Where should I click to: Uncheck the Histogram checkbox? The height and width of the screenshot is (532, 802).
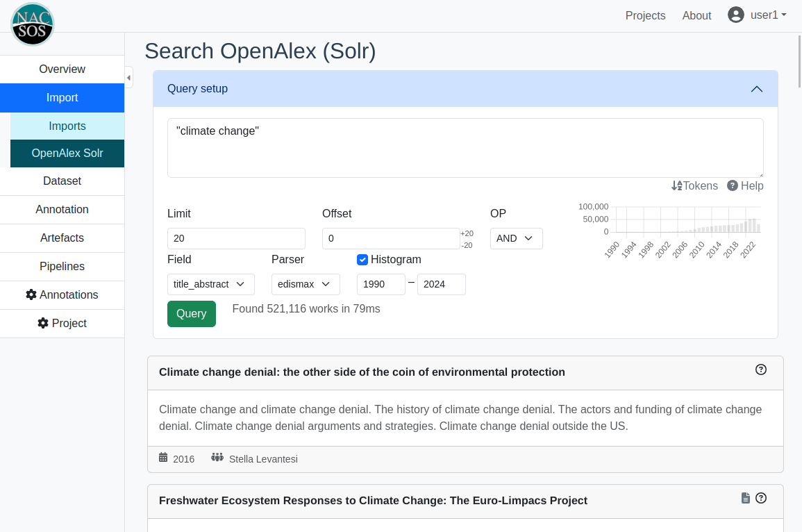coord(362,260)
